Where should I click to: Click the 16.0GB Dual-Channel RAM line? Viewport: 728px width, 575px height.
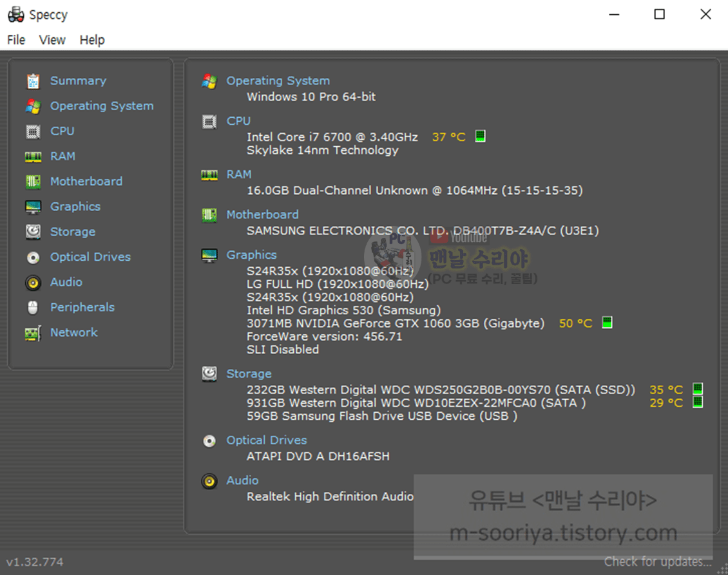click(415, 191)
